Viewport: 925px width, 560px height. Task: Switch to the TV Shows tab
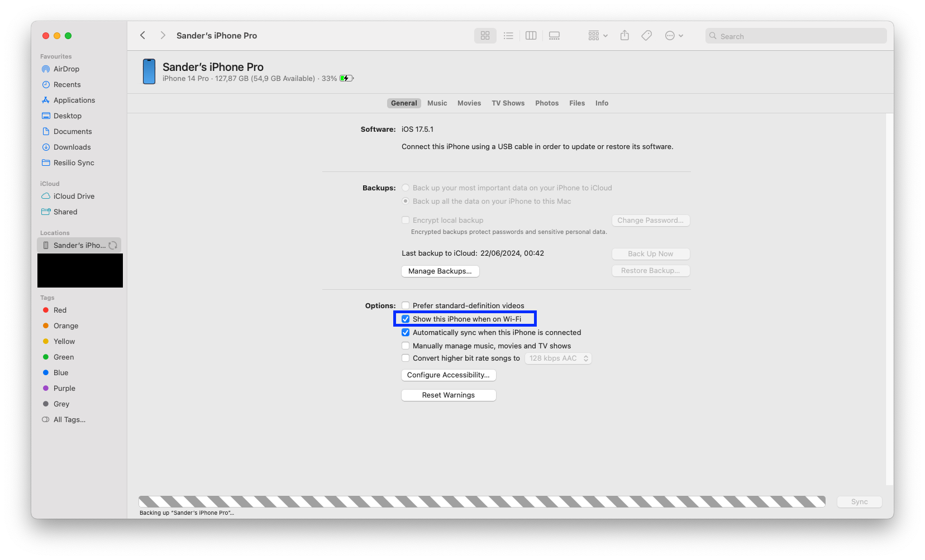pyautogui.click(x=508, y=103)
